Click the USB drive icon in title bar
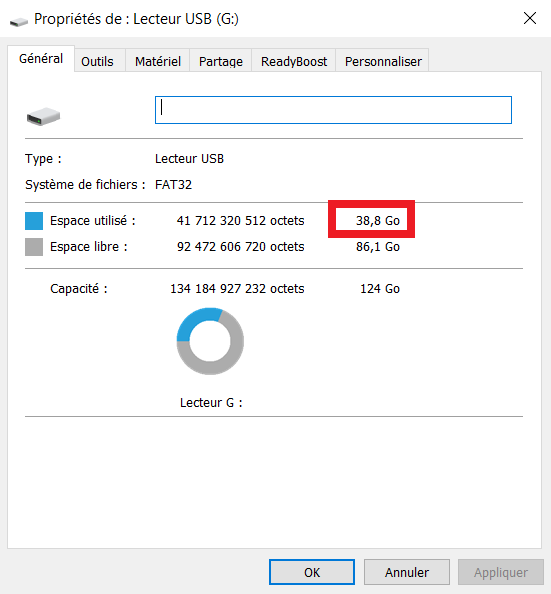Screen dimensions: 551x594 pyautogui.click(x=19, y=22)
